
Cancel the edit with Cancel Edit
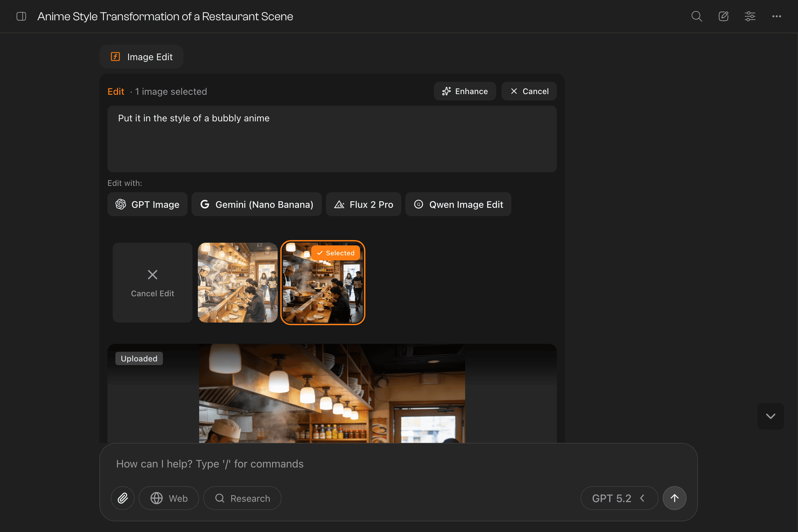click(x=152, y=283)
